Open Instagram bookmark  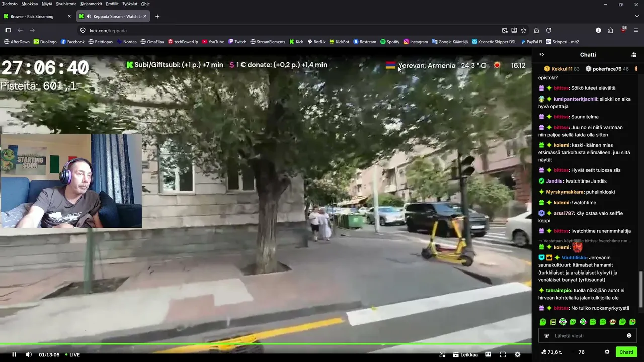416,42
